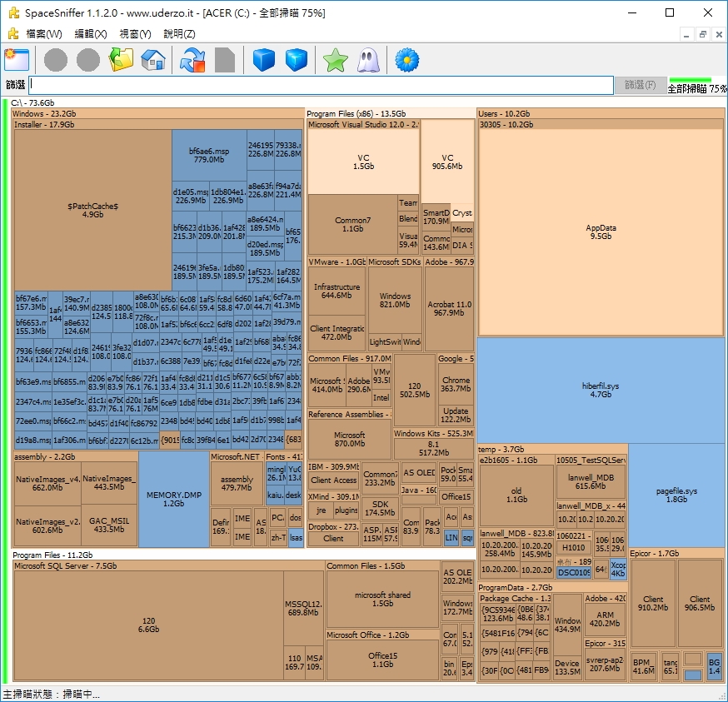The width and height of the screenshot is (728, 702).
Task: Click the lanwell_MDB 615.6Mb block
Action: tap(591, 482)
